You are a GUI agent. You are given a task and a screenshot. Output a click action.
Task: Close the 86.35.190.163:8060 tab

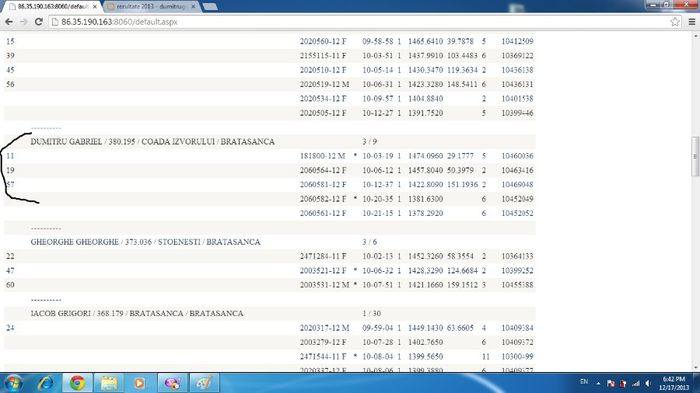coord(95,7)
